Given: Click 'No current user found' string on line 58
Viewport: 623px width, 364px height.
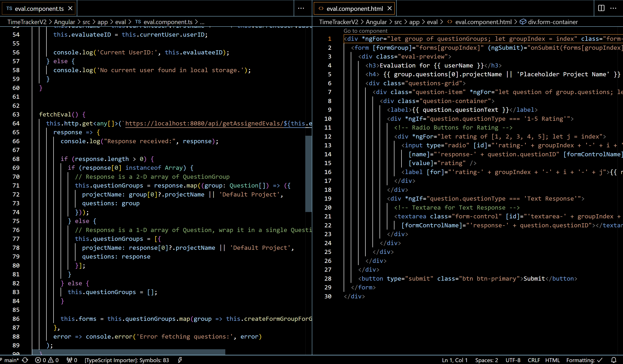Looking at the screenshot, I should [x=170, y=70].
